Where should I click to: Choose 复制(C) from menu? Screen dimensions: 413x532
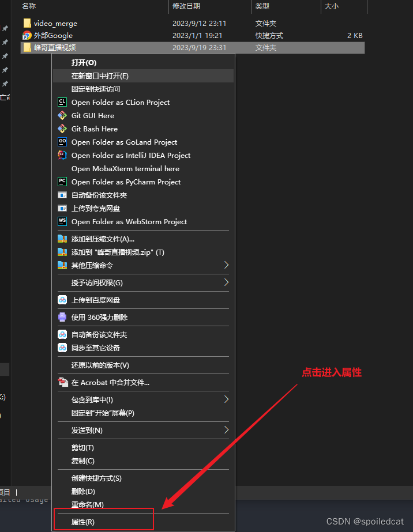click(143, 461)
